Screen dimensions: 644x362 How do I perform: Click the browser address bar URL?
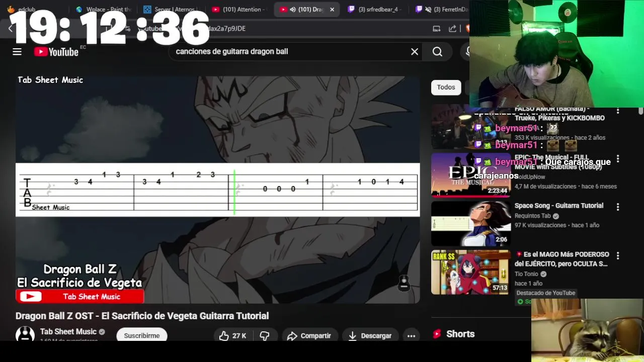(x=191, y=29)
